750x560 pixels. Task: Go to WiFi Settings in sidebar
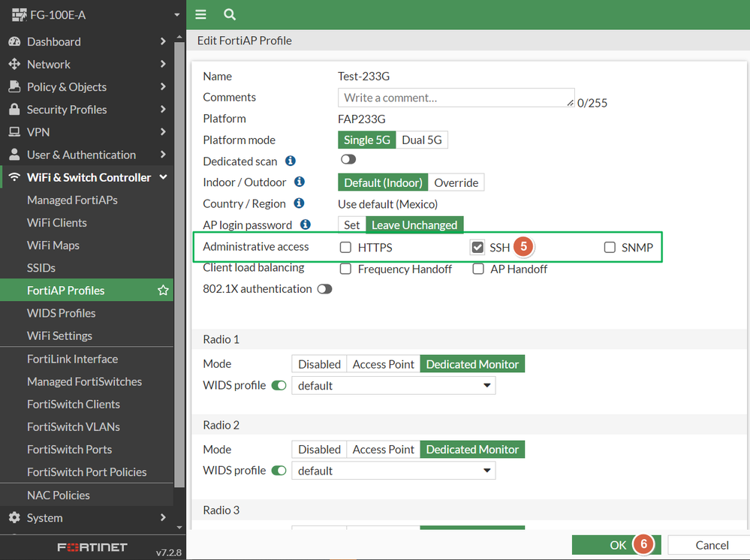coord(59,336)
